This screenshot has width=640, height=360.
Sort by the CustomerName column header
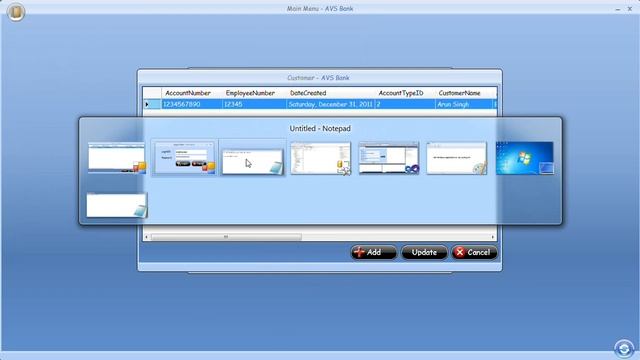pyautogui.click(x=464, y=93)
